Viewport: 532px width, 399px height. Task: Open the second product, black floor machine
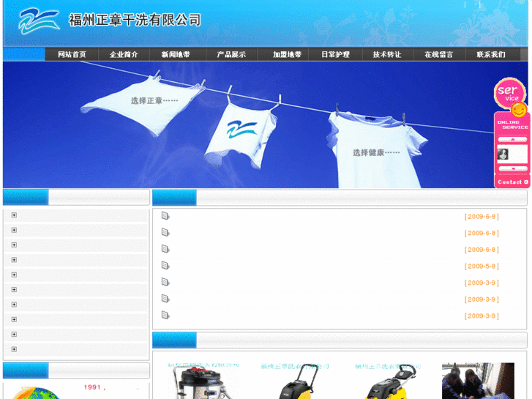[296, 381]
